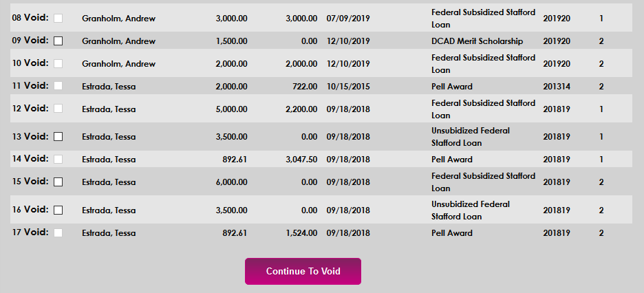This screenshot has height=293, width=644.
Task: Toggle the row 11 Void checkbox
Action: tap(58, 86)
